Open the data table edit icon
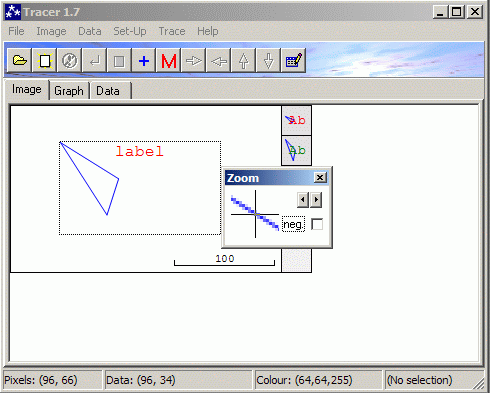The width and height of the screenshot is (490, 393). tap(294, 60)
